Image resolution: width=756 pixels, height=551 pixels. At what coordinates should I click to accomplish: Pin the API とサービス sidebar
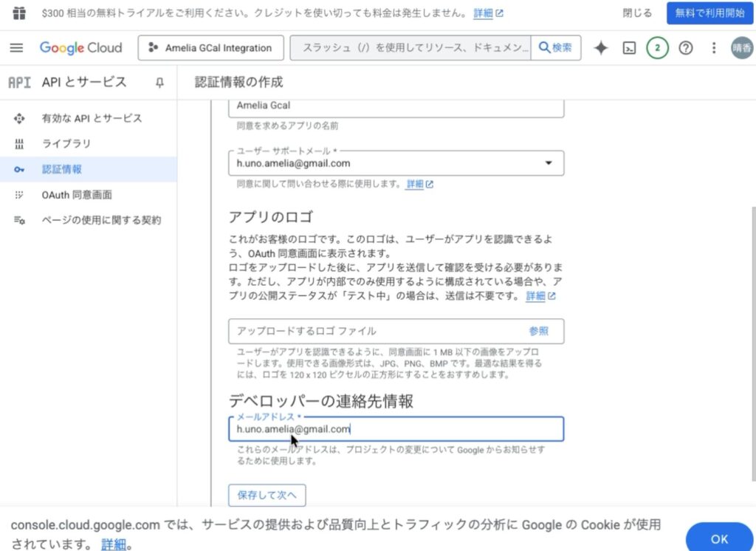(x=159, y=83)
